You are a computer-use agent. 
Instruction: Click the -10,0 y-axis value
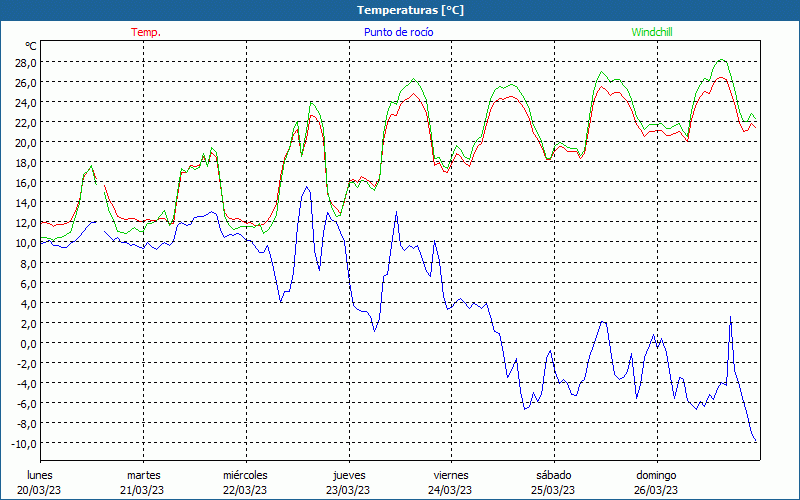coord(24,443)
